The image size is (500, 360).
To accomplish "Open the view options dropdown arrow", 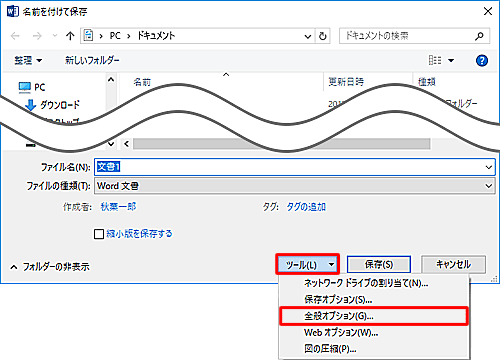I will tap(451, 61).
